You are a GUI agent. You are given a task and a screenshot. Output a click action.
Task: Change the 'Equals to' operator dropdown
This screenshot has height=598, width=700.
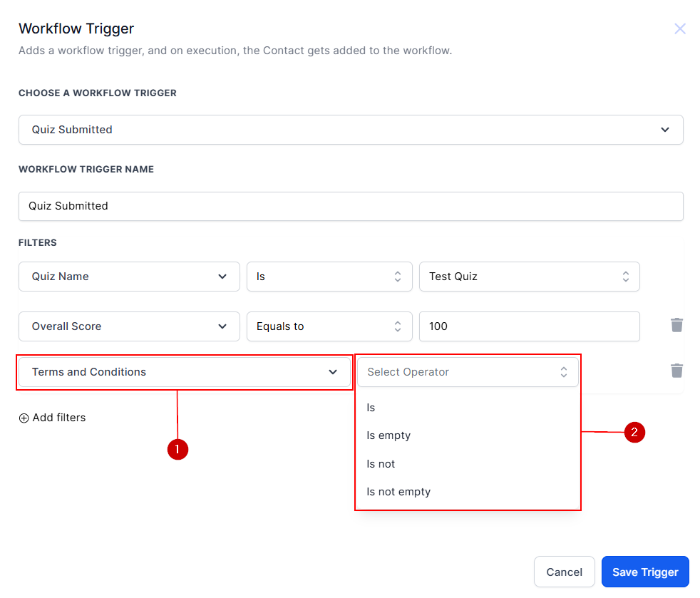(329, 326)
